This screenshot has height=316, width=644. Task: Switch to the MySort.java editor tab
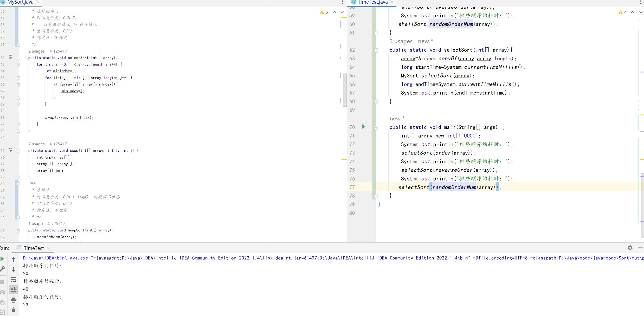(x=20, y=2)
